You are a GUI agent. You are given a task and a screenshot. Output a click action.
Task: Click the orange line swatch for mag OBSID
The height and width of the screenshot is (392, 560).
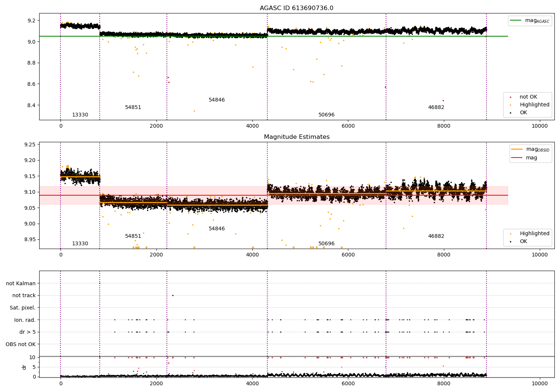click(x=517, y=149)
